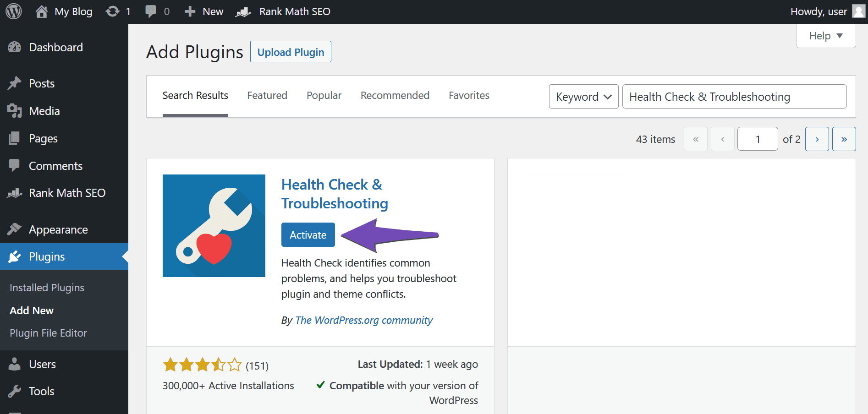Click the Rank Math SEO icon in admin bar
Screen dimensions: 868x414
[x=243, y=11]
